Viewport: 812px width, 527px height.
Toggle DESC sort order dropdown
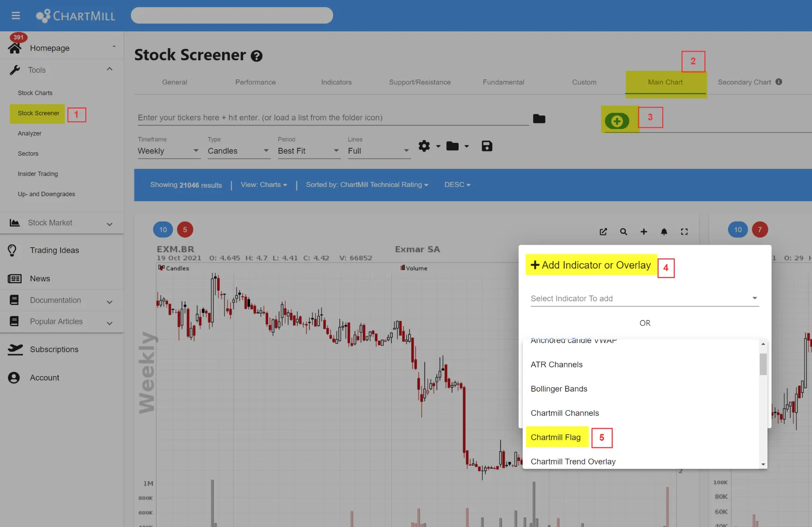[457, 185]
